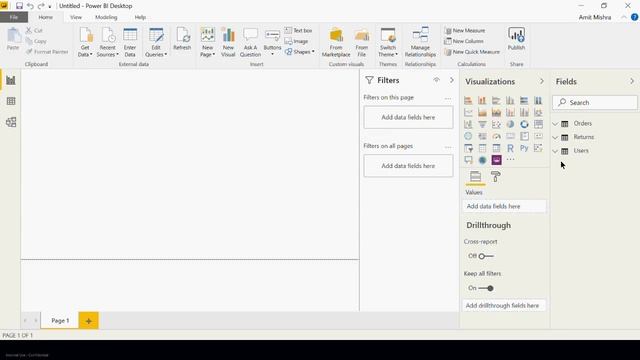Open Report view in left sidebar
Screen dimensions: 640x360
11,80
